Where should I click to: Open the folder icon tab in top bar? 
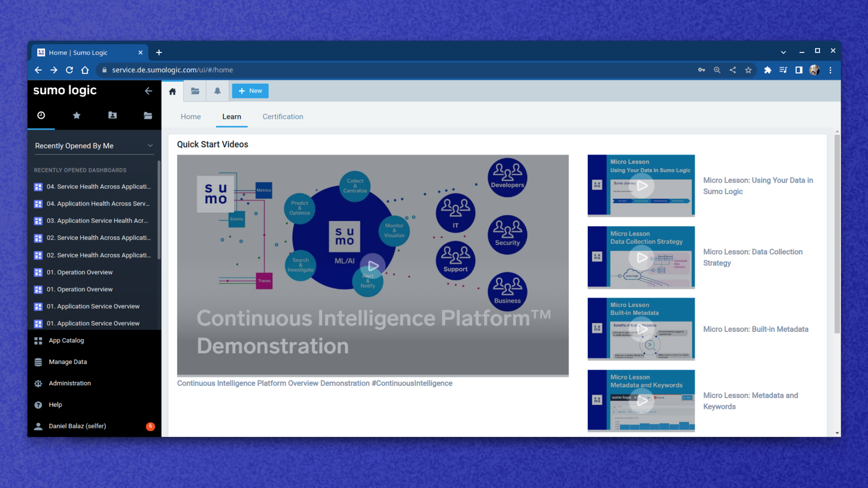point(195,91)
